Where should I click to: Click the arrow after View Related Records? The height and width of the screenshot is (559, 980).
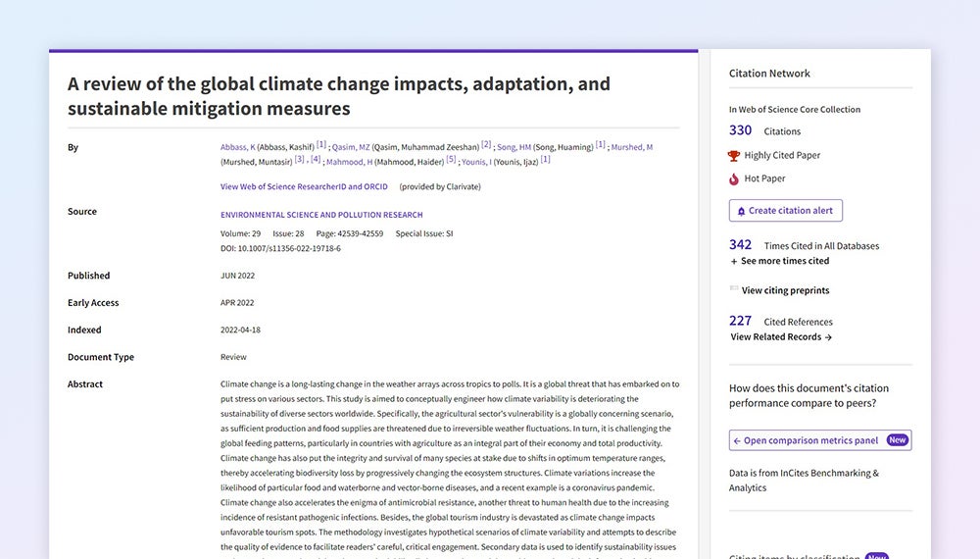(x=828, y=337)
